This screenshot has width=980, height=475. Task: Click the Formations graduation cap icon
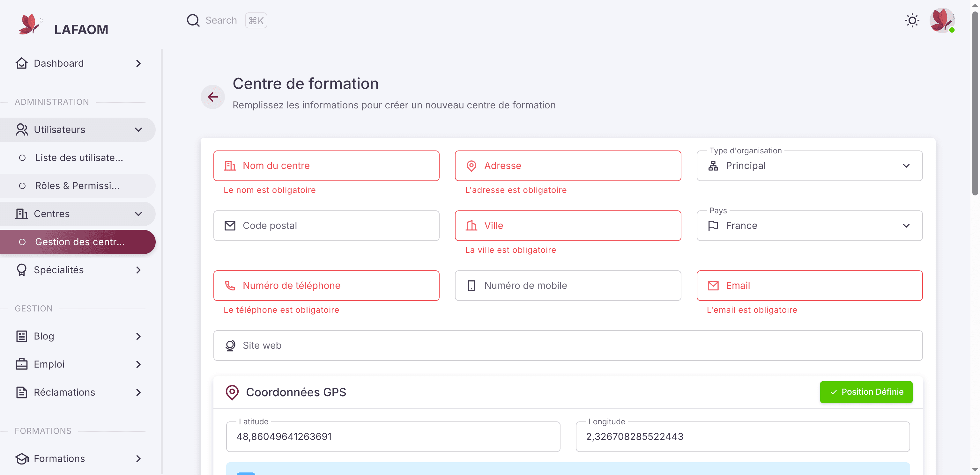point(22,458)
